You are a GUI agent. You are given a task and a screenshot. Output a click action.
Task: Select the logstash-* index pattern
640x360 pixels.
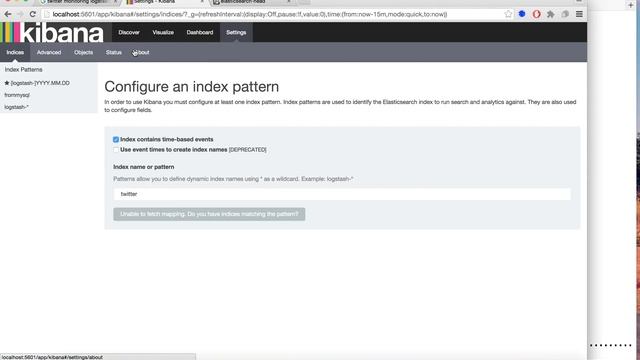pos(16,107)
